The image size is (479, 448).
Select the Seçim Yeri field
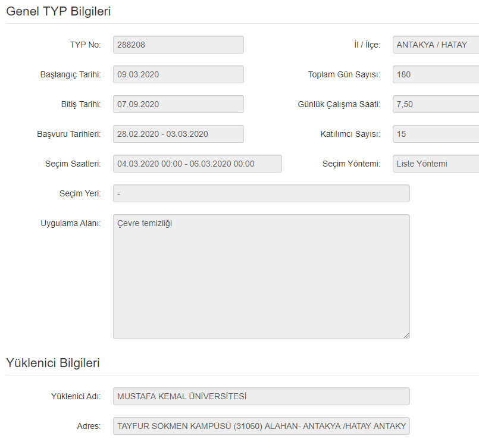pos(261,193)
